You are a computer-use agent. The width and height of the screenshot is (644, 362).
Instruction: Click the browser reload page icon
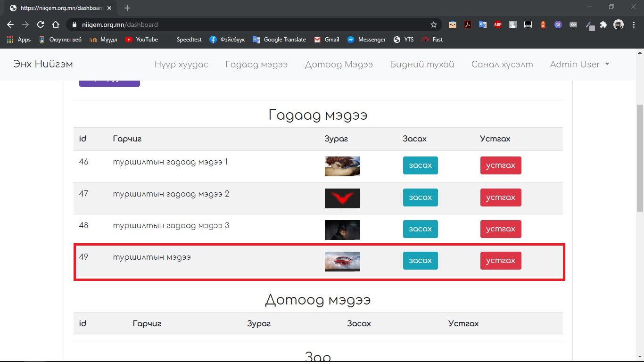coord(41,25)
